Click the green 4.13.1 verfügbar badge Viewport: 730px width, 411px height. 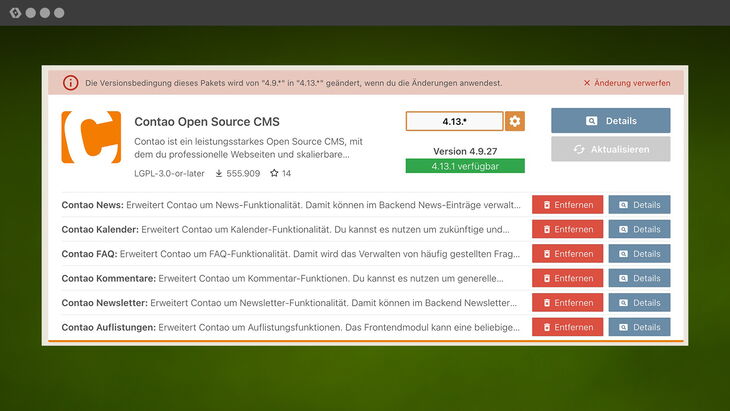pyautogui.click(x=465, y=166)
